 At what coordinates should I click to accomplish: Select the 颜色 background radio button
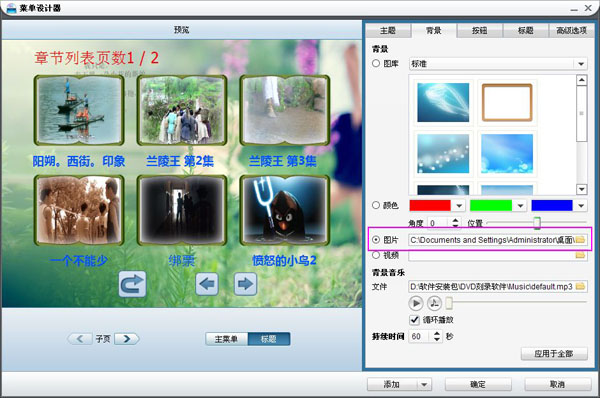click(376, 205)
